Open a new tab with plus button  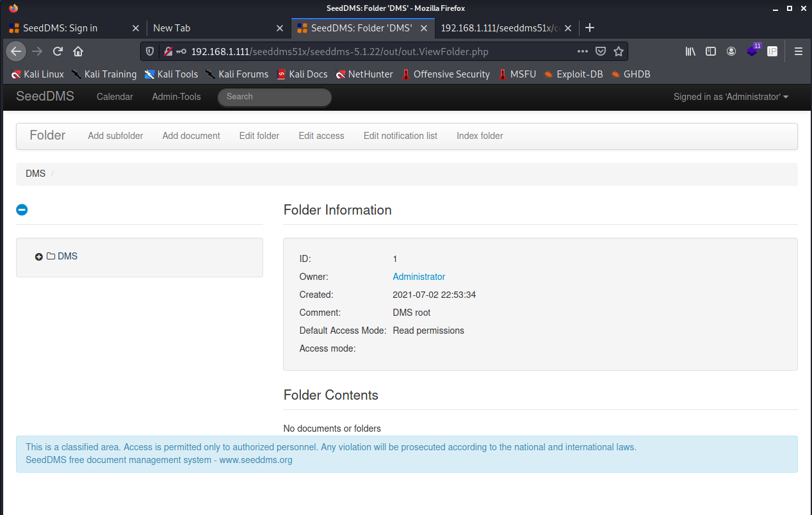click(590, 28)
